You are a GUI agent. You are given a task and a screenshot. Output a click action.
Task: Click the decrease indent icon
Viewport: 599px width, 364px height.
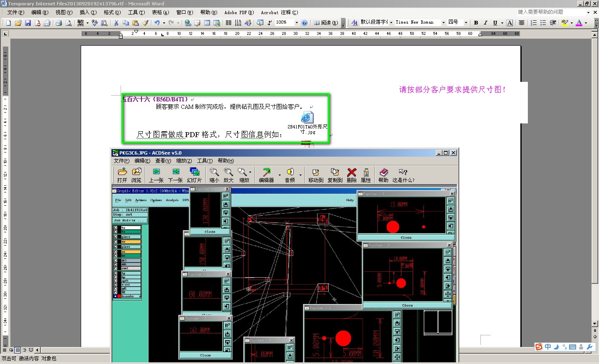(x=553, y=23)
